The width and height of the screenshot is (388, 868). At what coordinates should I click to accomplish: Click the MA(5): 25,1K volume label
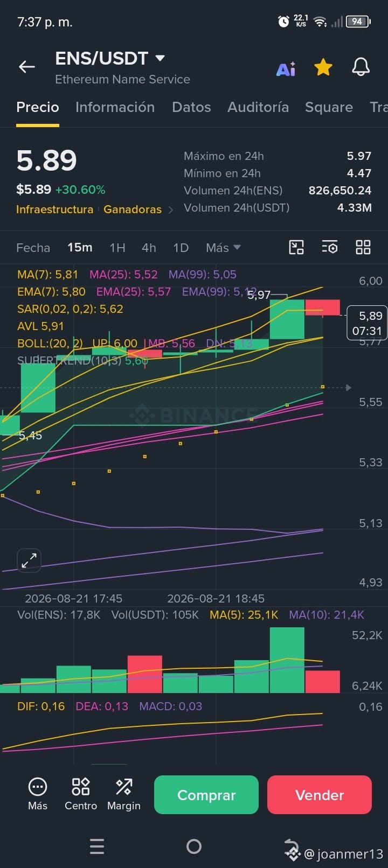click(x=244, y=614)
